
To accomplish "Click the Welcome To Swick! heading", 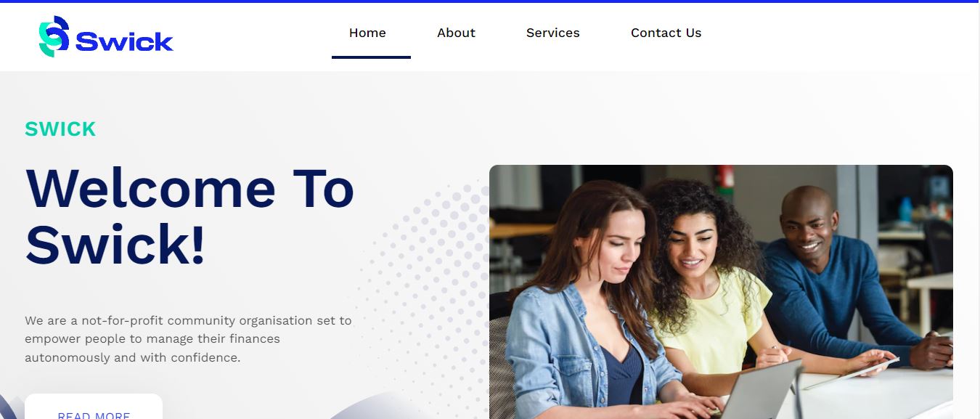I will [x=189, y=216].
